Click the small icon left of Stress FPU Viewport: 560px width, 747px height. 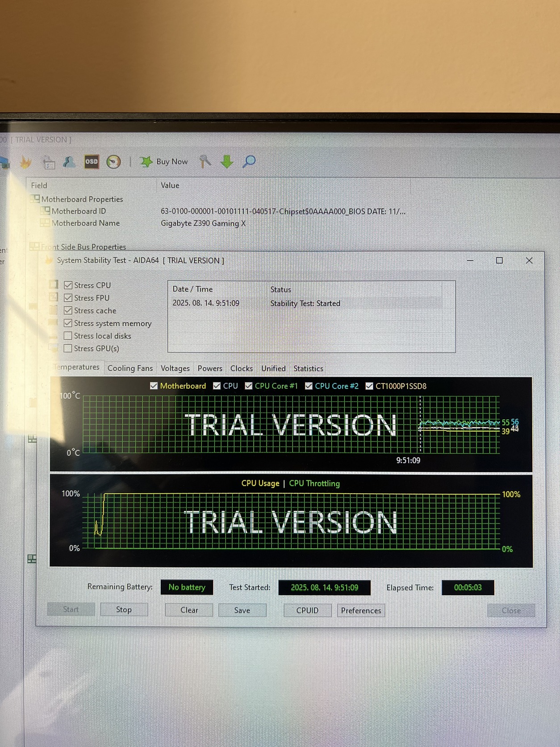click(54, 297)
